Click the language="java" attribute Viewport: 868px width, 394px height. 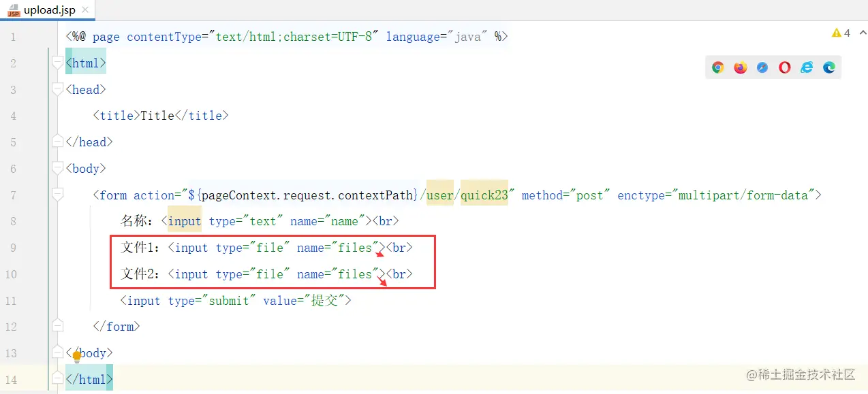437,37
